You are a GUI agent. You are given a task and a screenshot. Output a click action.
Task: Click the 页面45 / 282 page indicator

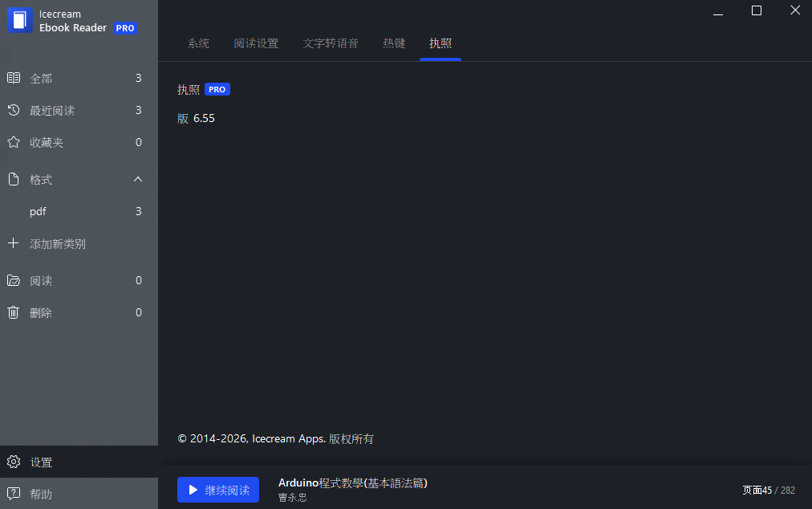point(769,491)
